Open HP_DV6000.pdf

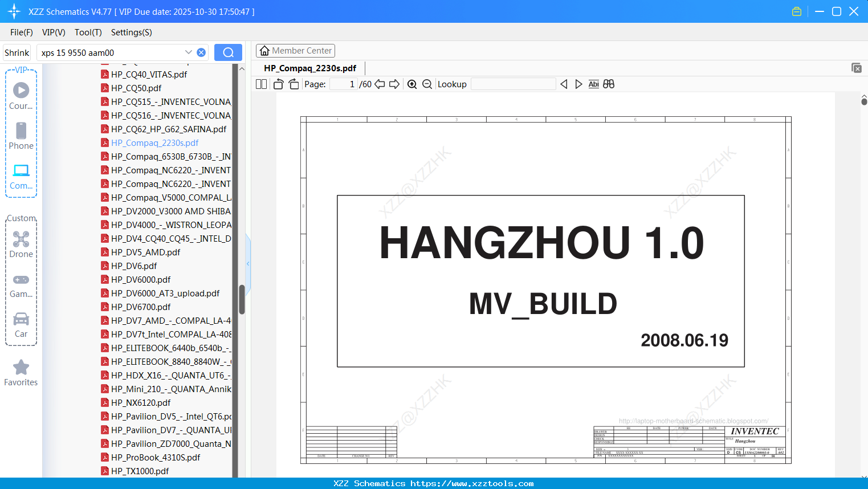[136, 279]
